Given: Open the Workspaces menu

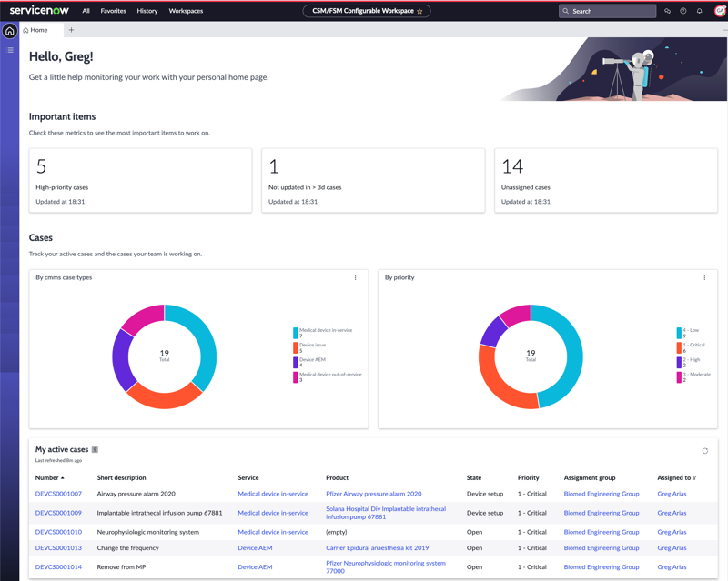Looking at the screenshot, I should [x=186, y=11].
